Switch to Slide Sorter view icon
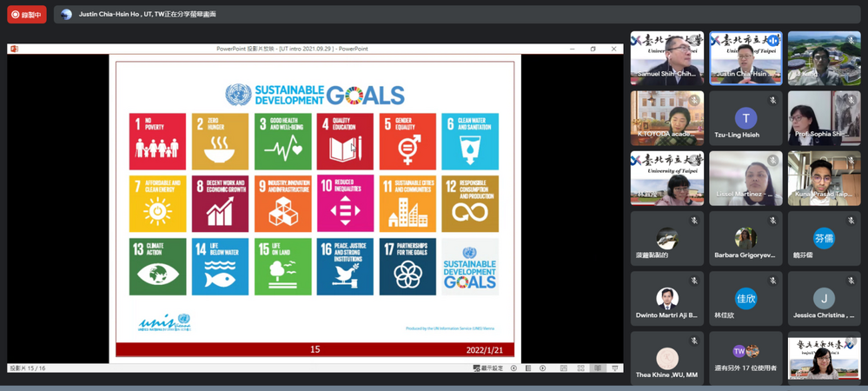The height and width of the screenshot is (391, 868). pos(580,368)
